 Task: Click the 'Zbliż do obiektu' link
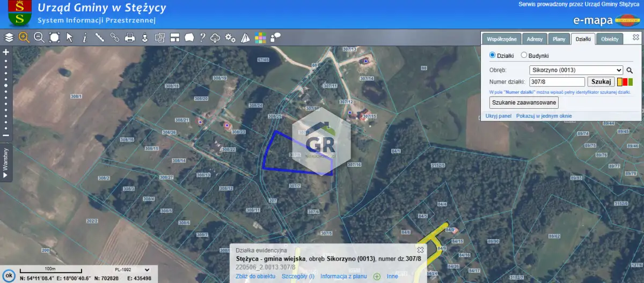255,277
